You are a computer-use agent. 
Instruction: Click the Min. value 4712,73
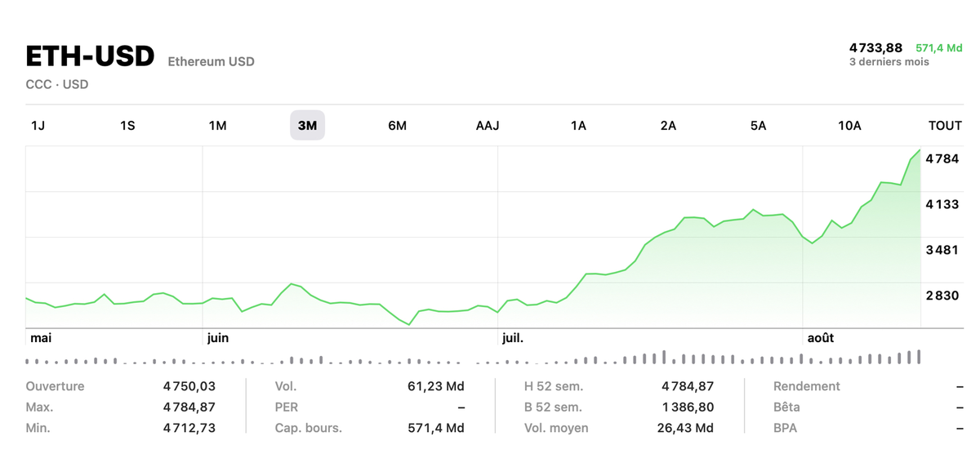[189, 428]
